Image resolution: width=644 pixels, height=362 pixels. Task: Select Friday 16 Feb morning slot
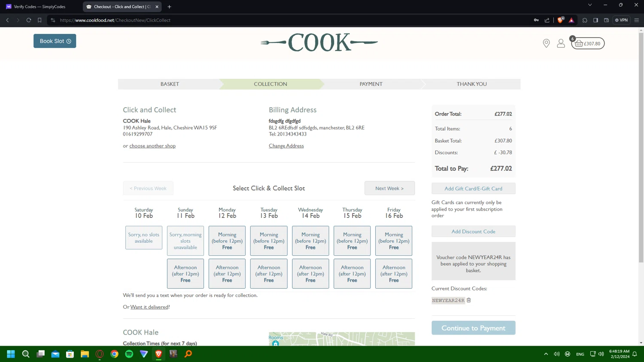pyautogui.click(x=394, y=241)
